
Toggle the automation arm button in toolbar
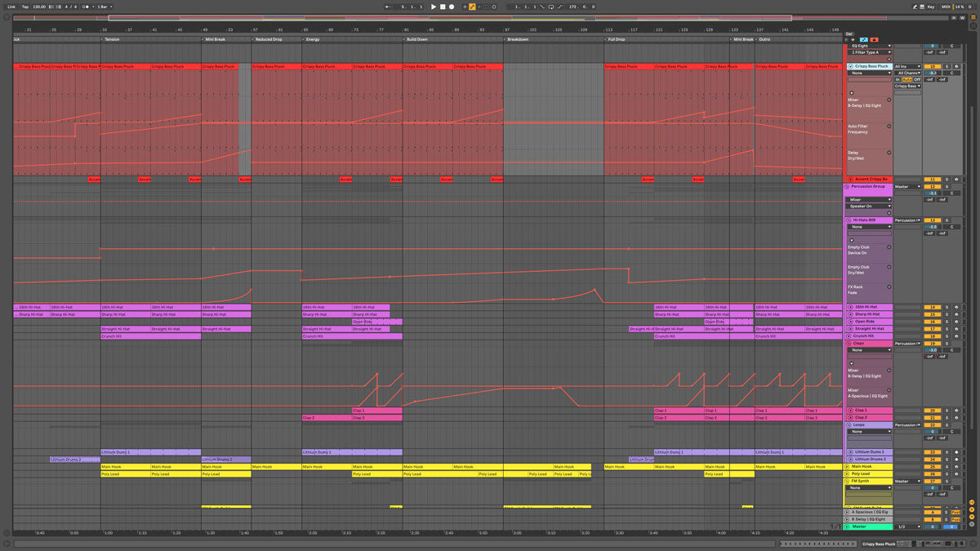[x=473, y=7]
